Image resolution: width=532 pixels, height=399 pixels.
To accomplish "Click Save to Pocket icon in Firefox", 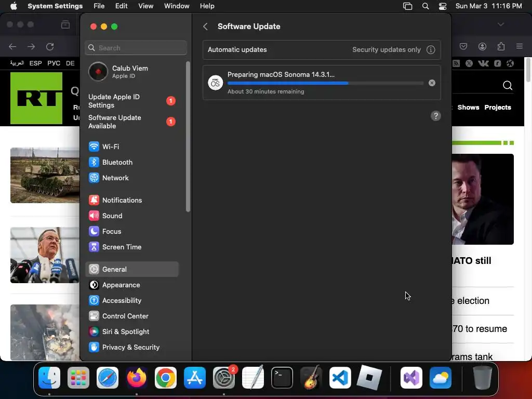I will (x=463, y=46).
